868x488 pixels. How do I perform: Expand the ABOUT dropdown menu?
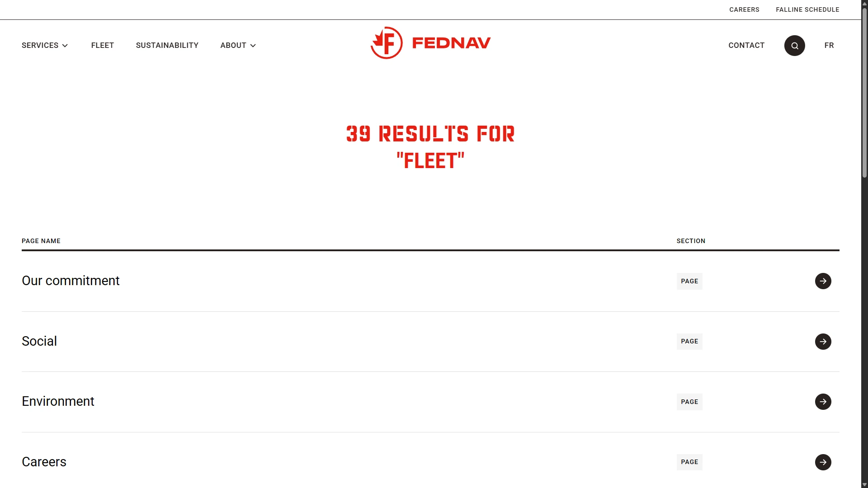(233, 45)
